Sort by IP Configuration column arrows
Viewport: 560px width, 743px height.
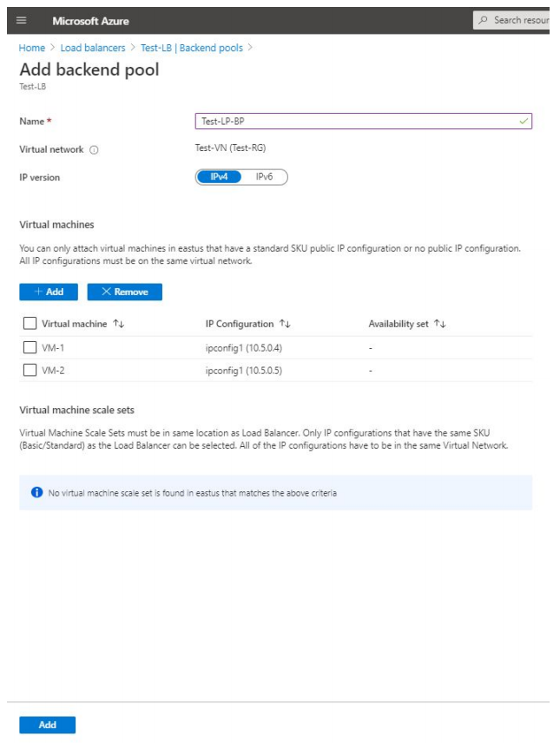tap(285, 324)
